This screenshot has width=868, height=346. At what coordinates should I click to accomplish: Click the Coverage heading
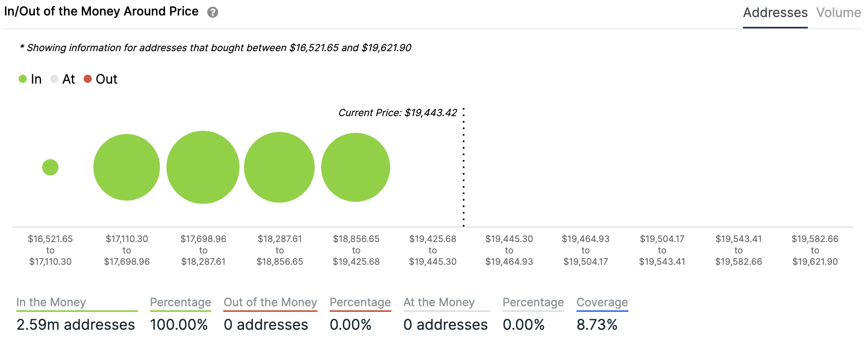coord(602,302)
